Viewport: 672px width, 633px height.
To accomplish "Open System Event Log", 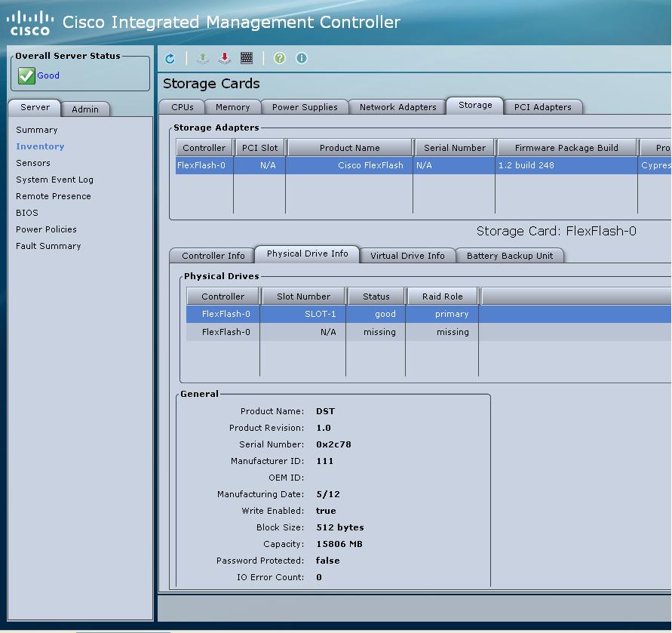I will (54, 180).
